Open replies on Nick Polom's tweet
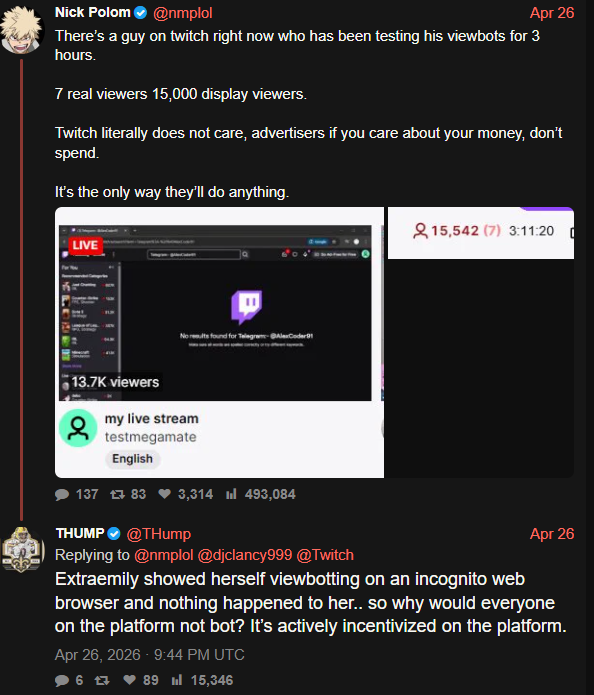The width and height of the screenshot is (594, 695). (x=62, y=494)
